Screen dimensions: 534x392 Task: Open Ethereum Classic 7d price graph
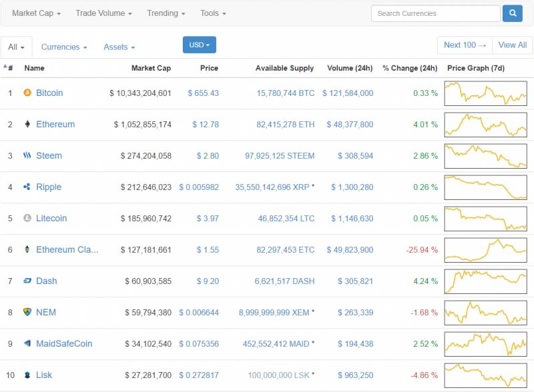[486, 250]
